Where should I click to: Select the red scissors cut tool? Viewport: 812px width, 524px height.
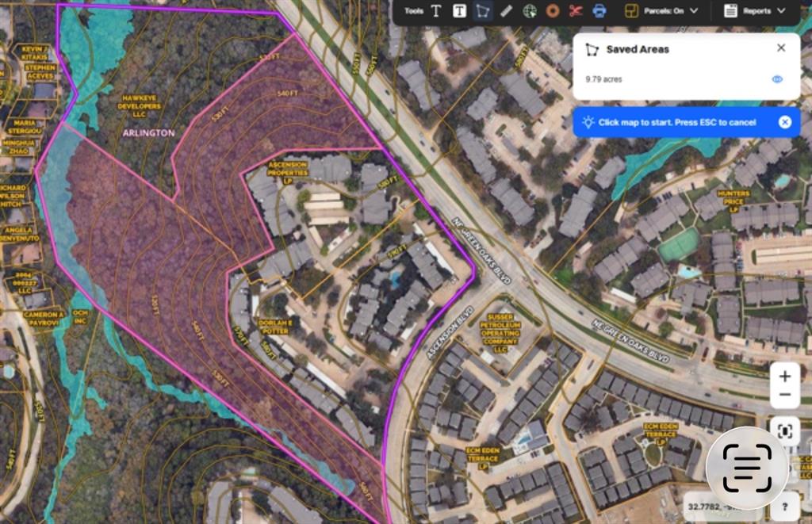pyautogui.click(x=576, y=11)
